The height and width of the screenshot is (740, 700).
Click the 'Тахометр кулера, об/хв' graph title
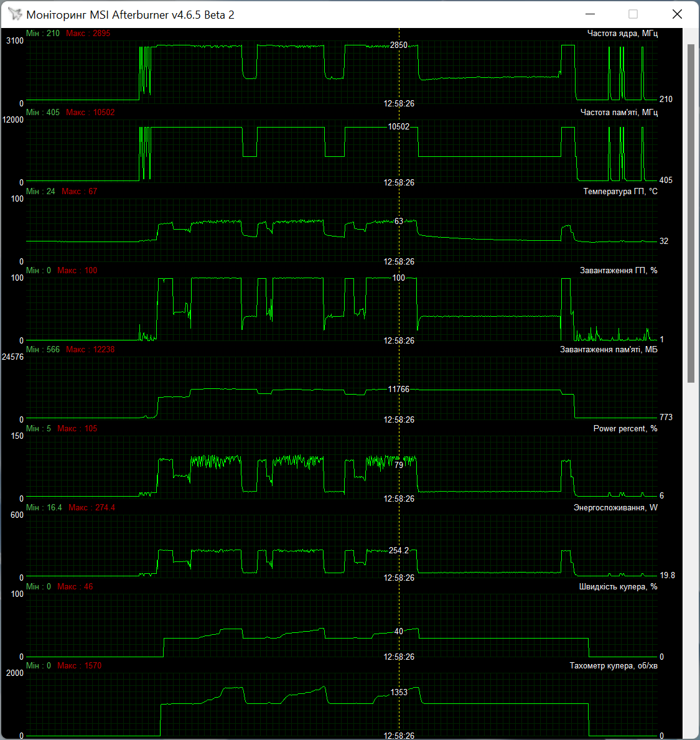point(614,665)
